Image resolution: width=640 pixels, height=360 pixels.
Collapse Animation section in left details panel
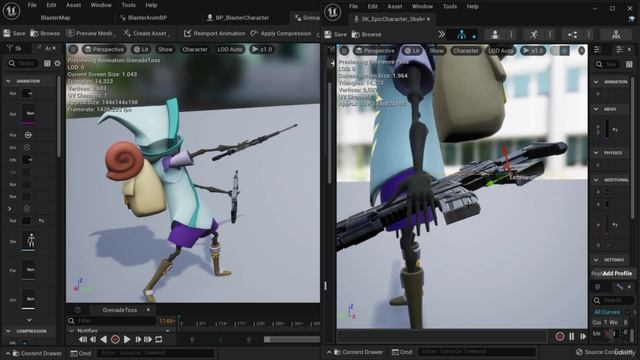pyautogui.click(x=8, y=81)
